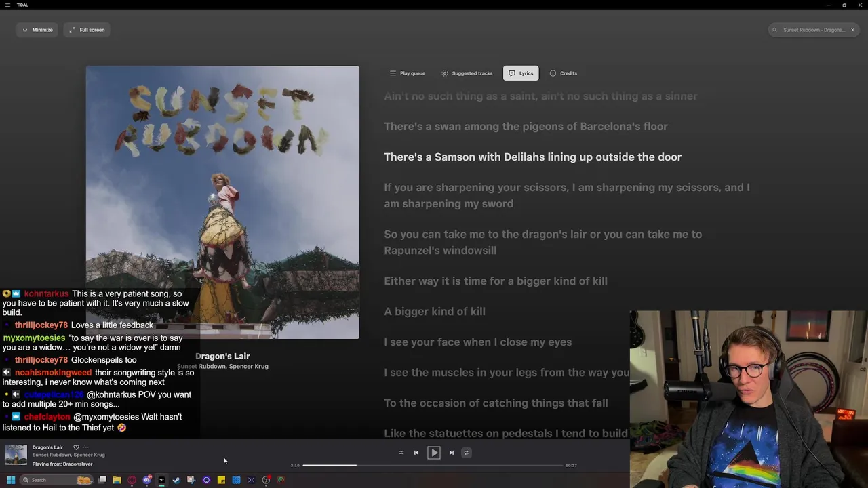Open more options for Dragon's Lair track
The width and height of the screenshot is (868, 488).
[x=85, y=447]
